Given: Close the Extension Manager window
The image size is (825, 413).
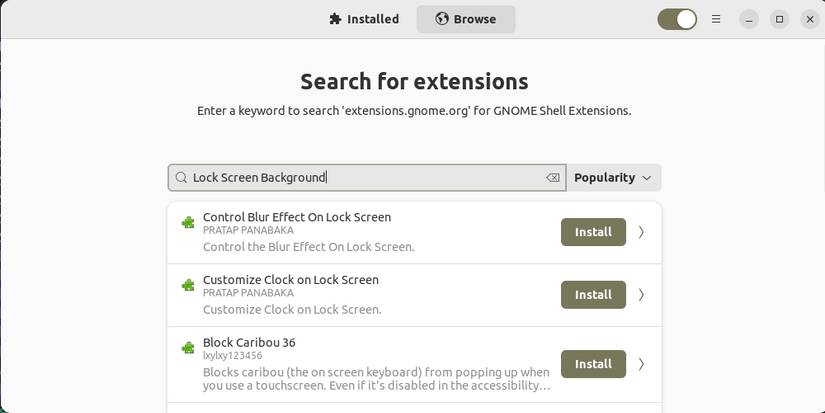Looking at the screenshot, I should coord(808,19).
